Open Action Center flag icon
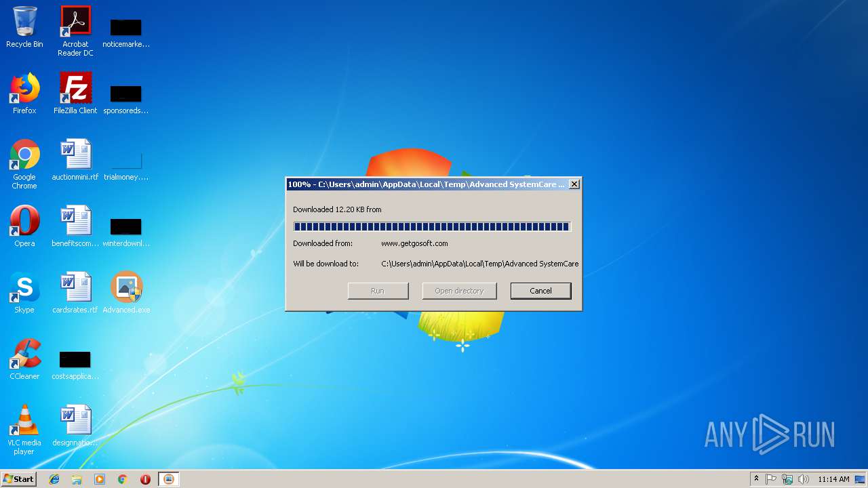This screenshot has height=488, width=868. pos(771,479)
